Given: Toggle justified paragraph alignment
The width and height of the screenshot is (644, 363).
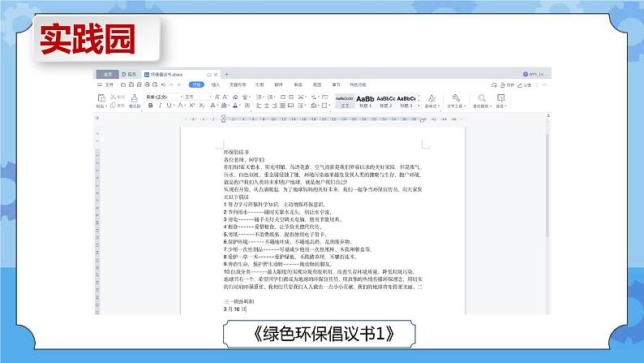Looking at the screenshot, I should pyautogui.click(x=282, y=106).
